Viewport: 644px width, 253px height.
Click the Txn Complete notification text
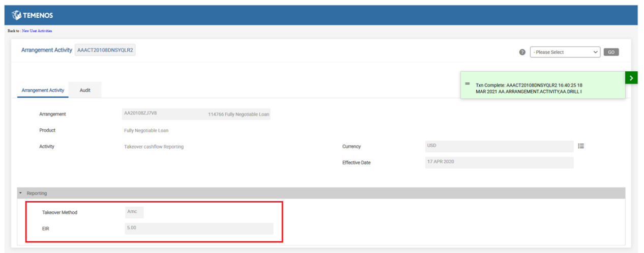pos(529,88)
